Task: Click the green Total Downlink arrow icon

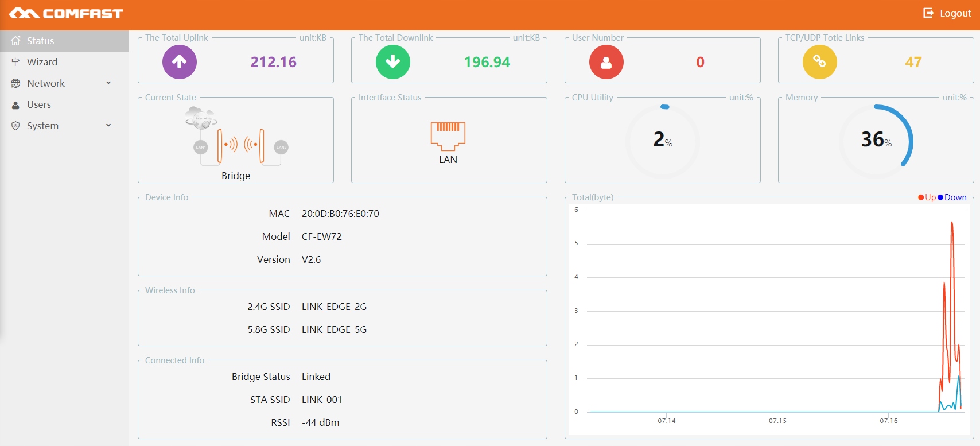Action: (393, 62)
